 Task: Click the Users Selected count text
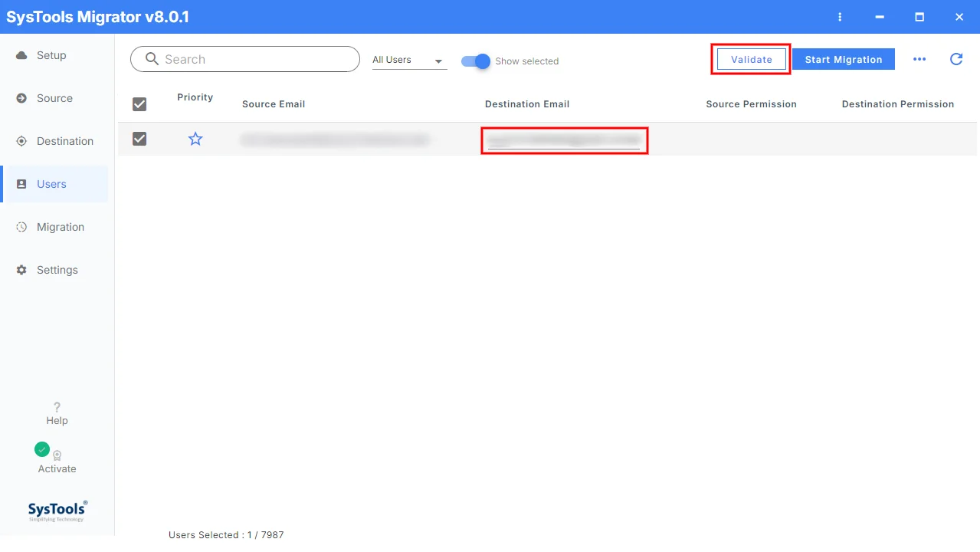(226, 535)
